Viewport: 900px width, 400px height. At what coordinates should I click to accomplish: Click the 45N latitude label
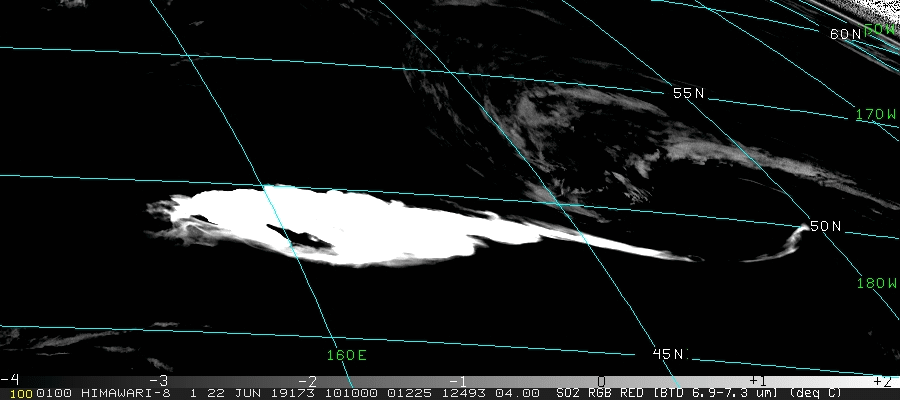tap(668, 354)
